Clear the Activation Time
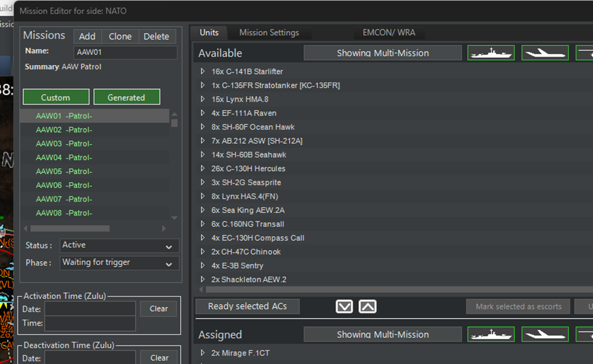The image size is (593, 364). pyautogui.click(x=158, y=309)
